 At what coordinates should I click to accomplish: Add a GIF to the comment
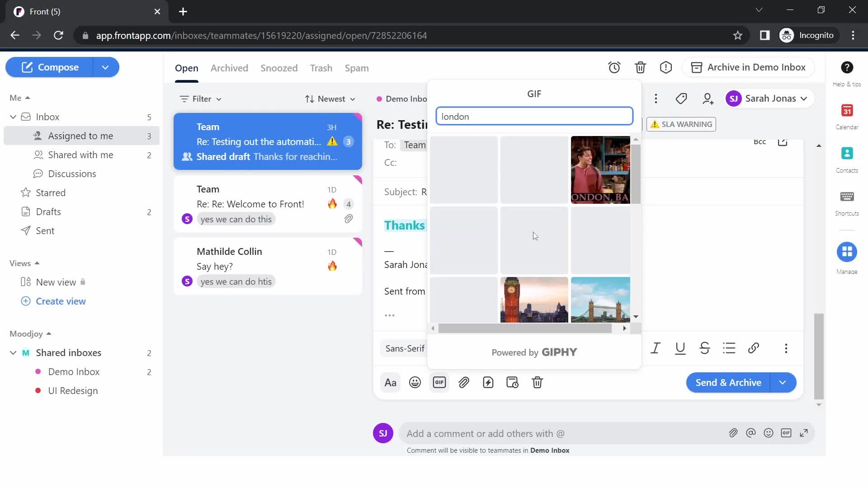(x=786, y=433)
